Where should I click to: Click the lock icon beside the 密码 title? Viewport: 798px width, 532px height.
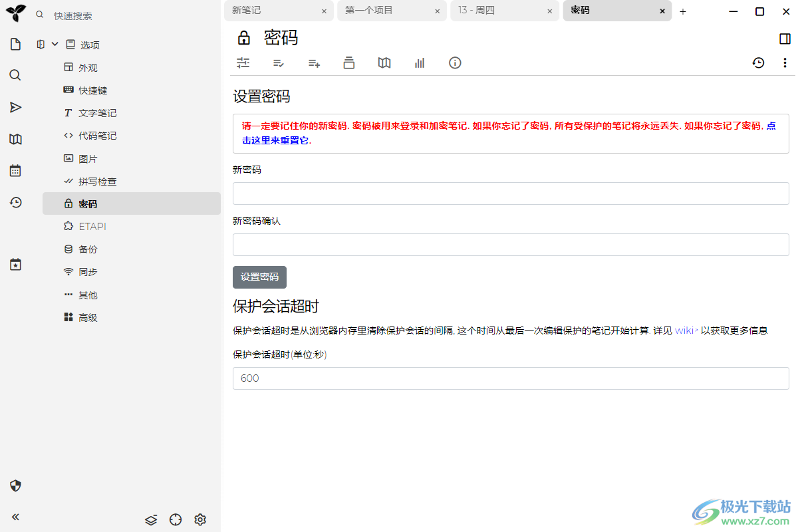[244, 37]
